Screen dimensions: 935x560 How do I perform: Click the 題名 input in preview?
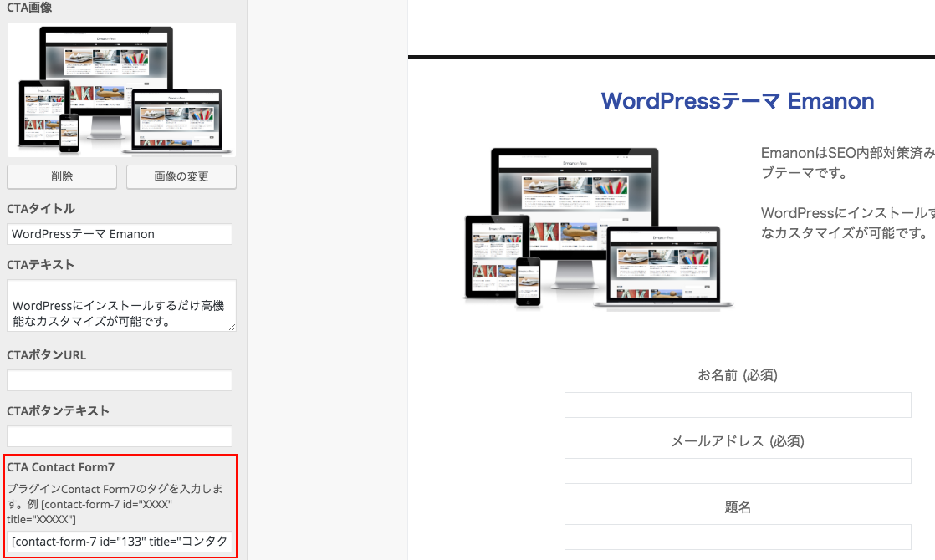[738, 537]
